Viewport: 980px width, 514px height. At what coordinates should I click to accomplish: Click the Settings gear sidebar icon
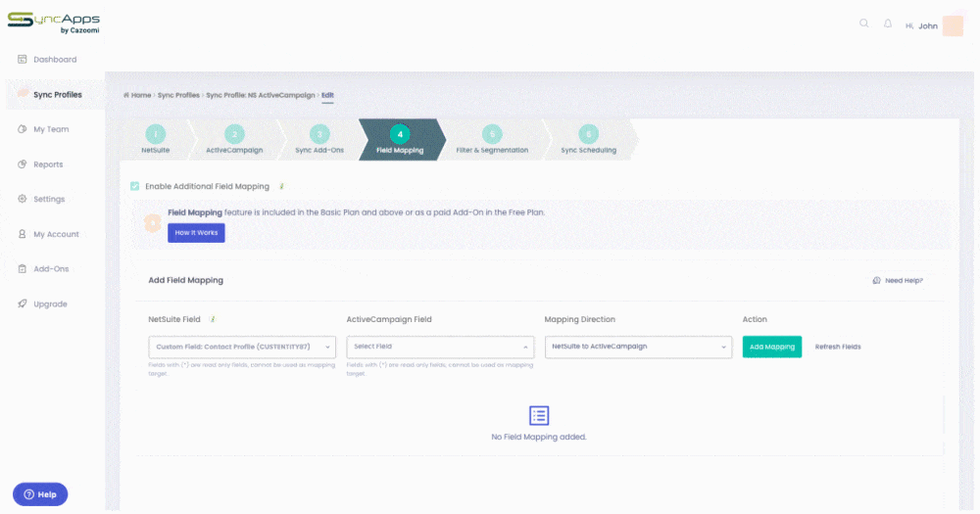pyautogui.click(x=22, y=199)
